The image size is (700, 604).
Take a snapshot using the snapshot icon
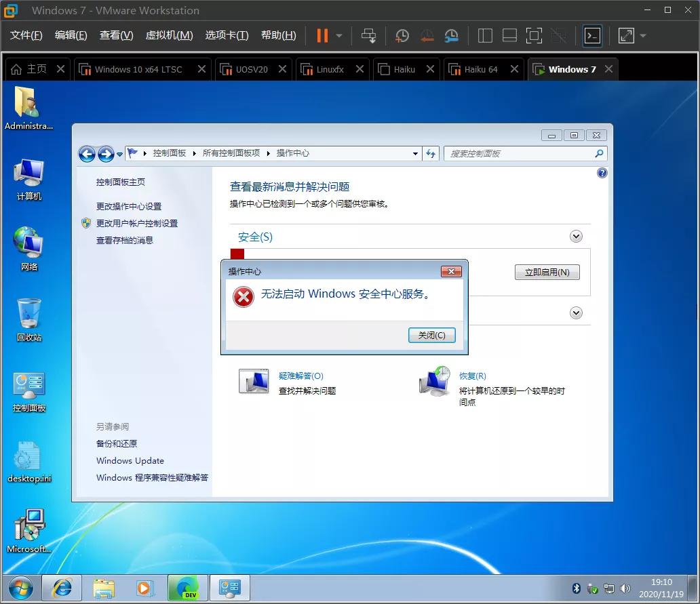[x=402, y=35]
